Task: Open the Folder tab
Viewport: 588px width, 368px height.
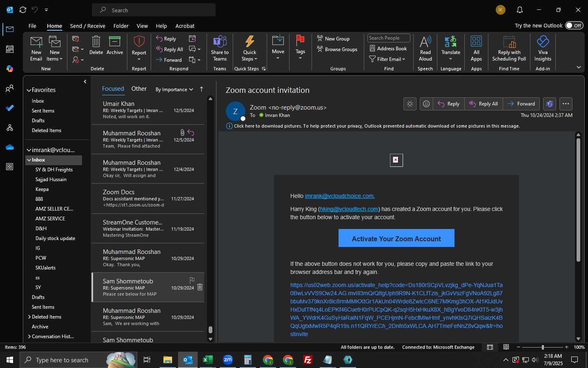Action: (121, 26)
